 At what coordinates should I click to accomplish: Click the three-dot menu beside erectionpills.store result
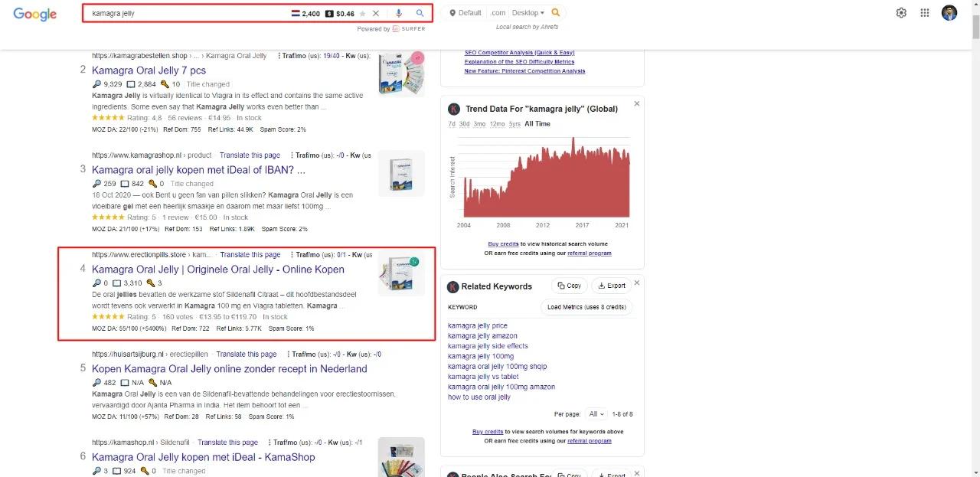[291, 255]
